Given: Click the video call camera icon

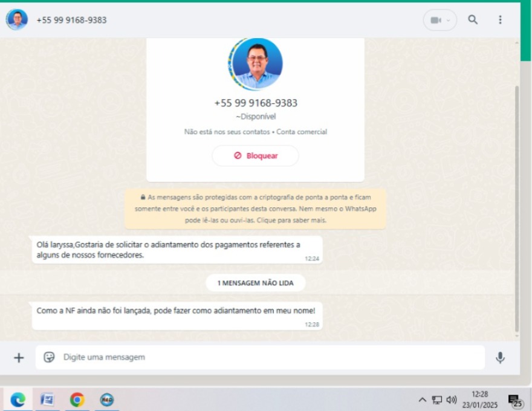Looking at the screenshot, I should click(x=435, y=20).
